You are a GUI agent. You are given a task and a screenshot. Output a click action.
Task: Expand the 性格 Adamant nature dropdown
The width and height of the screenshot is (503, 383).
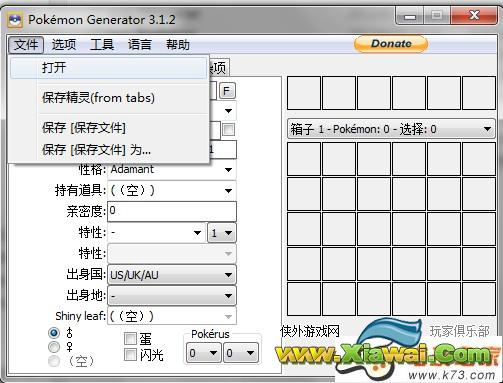(x=172, y=170)
